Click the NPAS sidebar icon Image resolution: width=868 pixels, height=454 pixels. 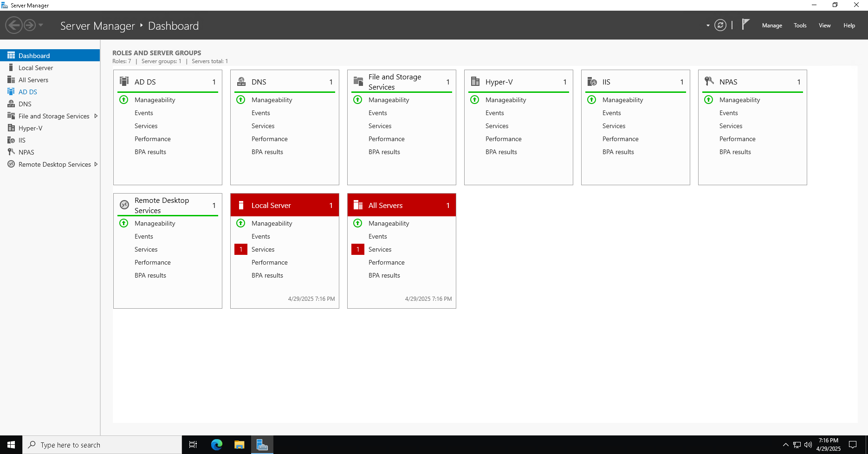tap(11, 152)
